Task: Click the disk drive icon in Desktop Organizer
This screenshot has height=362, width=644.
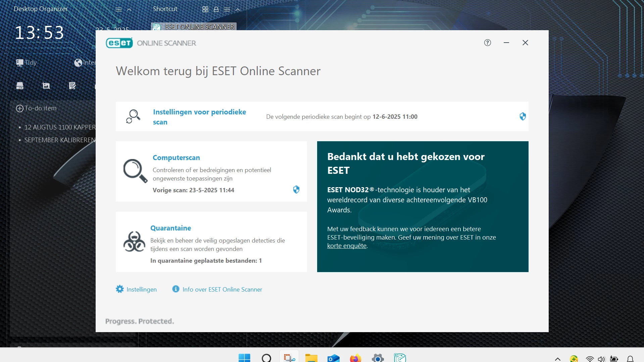Action: pos(20,86)
